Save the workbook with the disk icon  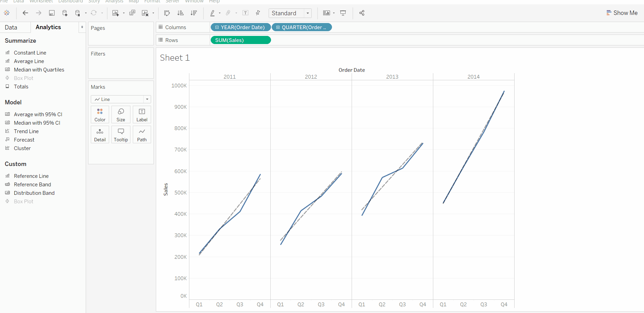pyautogui.click(x=52, y=13)
